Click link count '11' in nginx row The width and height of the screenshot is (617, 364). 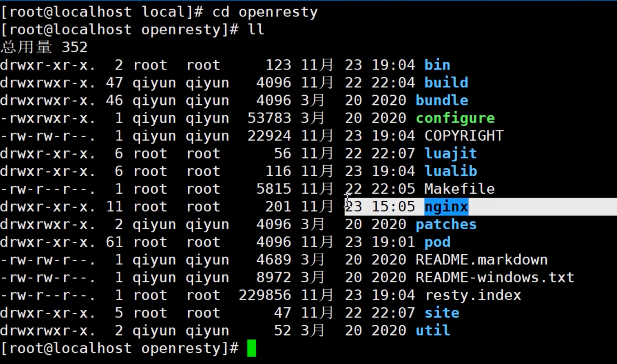pos(114,207)
